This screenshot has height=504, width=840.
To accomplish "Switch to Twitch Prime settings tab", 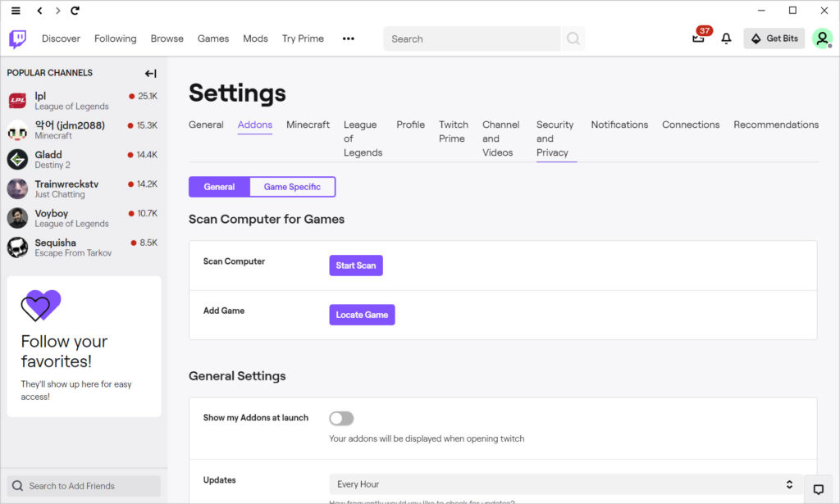I will tap(453, 132).
